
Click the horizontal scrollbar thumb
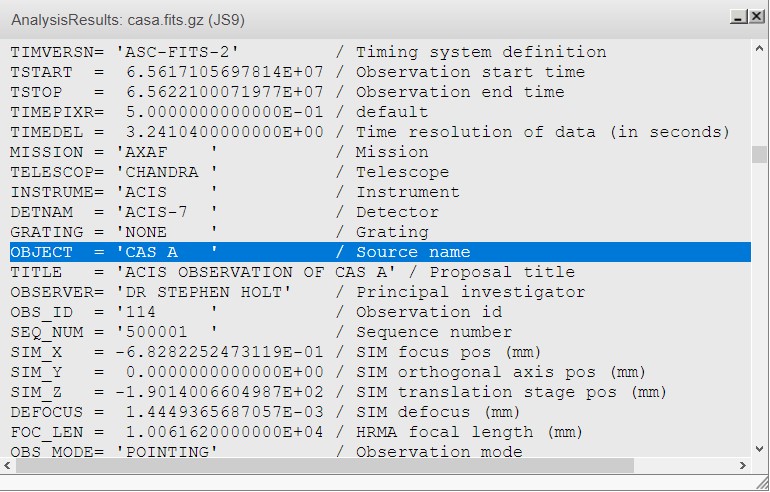pyautogui.click(x=320, y=466)
